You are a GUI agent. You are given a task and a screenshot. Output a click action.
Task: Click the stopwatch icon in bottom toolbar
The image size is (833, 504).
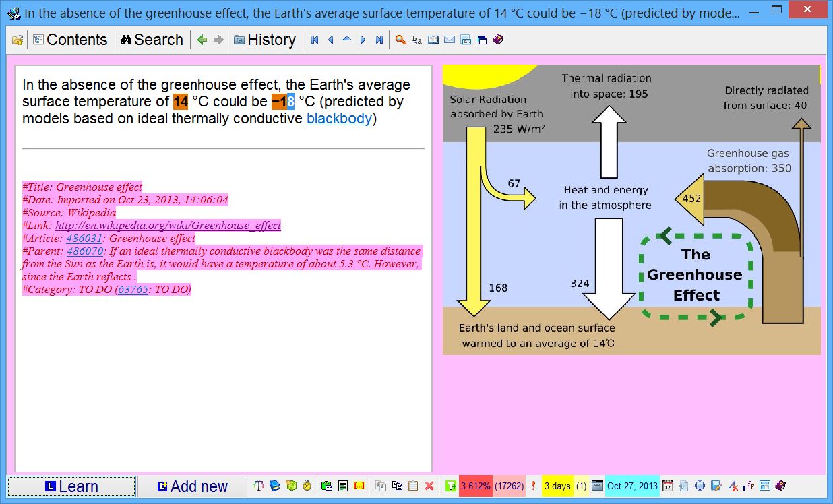pos(307,486)
